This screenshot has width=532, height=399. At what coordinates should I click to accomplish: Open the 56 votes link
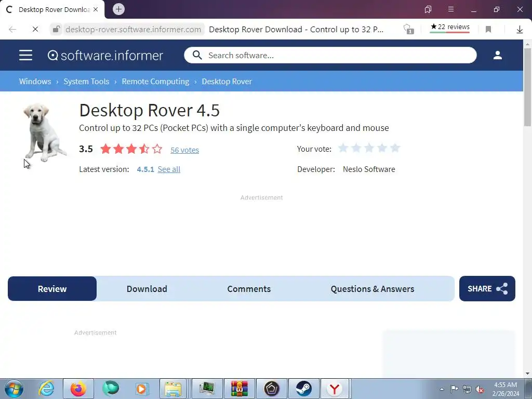pos(184,150)
